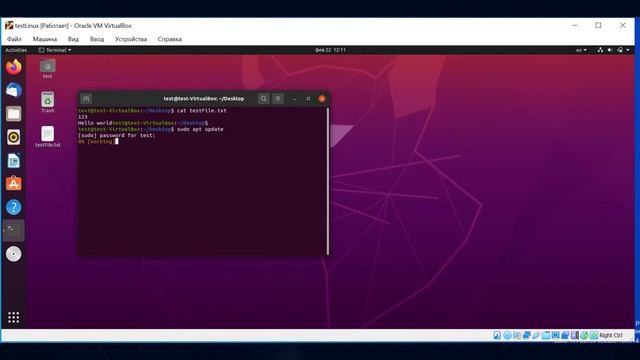Launch Firefox from the Ubuntu dock
Screen dimensions: 640x360
coord(13,67)
